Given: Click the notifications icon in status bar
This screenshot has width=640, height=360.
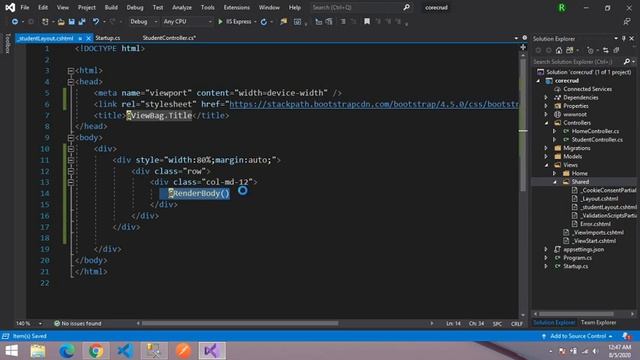Looking at the screenshot, I should click(626, 336).
